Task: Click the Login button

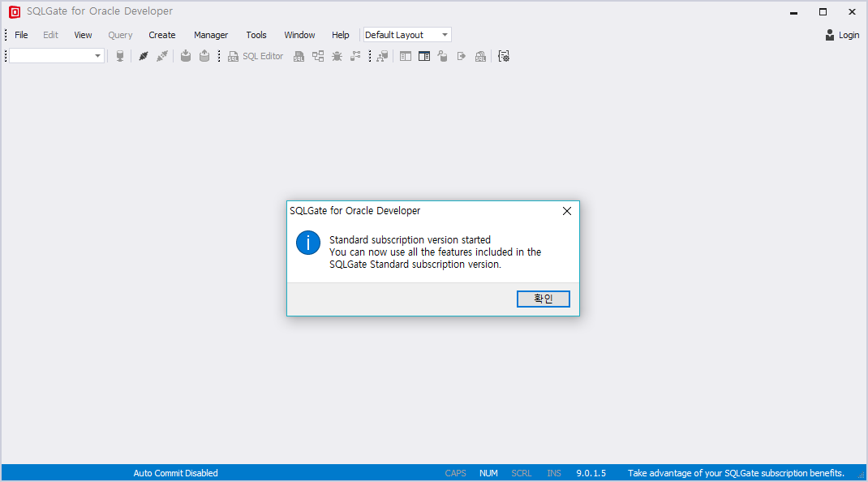Action: tap(842, 35)
